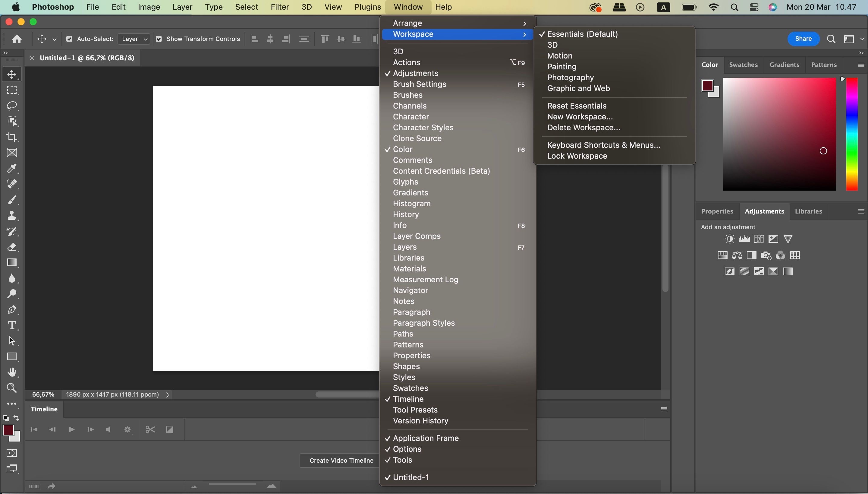Open the Auto-Select Layer dropdown
Image resolution: width=868 pixels, height=494 pixels.
click(134, 39)
